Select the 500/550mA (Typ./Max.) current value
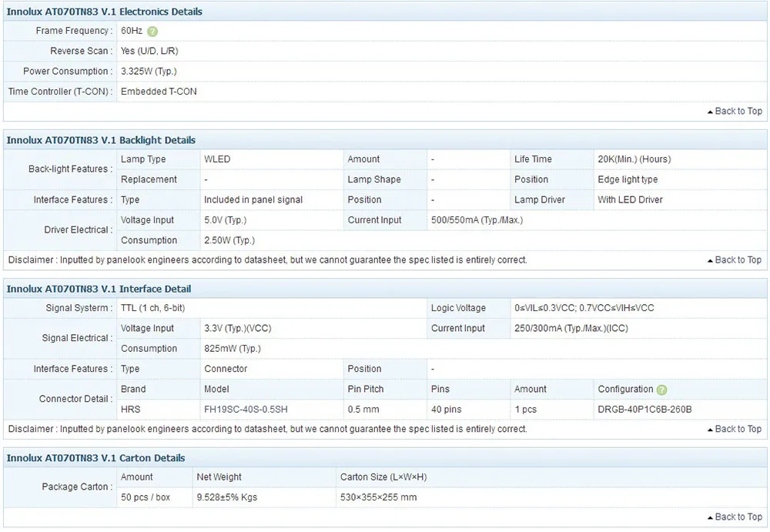770x532 pixels. click(477, 220)
